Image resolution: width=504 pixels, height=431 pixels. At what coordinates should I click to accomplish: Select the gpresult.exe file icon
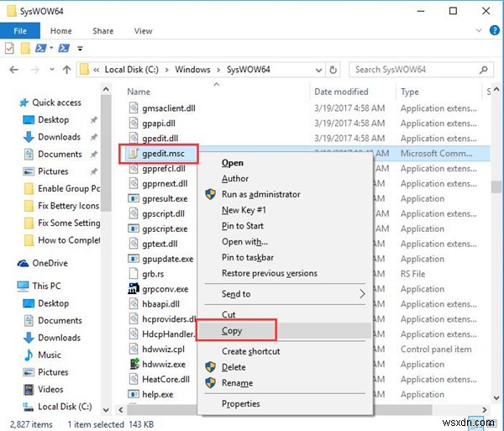pos(134,198)
